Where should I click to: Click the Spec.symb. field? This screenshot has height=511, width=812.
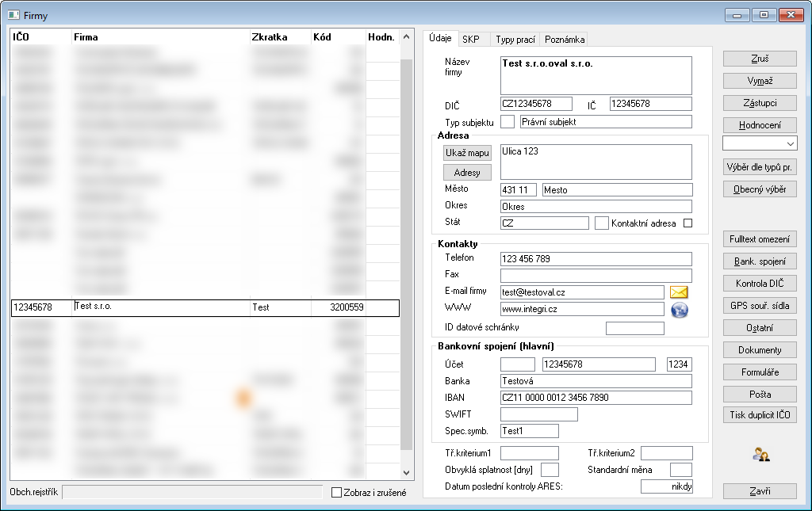click(x=529, y=431)
